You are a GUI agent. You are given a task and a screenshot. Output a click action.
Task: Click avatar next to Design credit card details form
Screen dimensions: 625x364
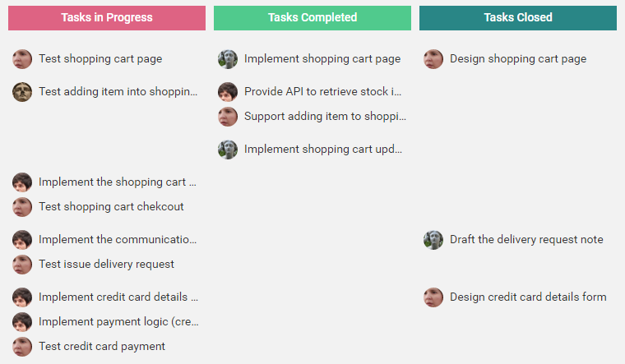click(x=433, y=297)
